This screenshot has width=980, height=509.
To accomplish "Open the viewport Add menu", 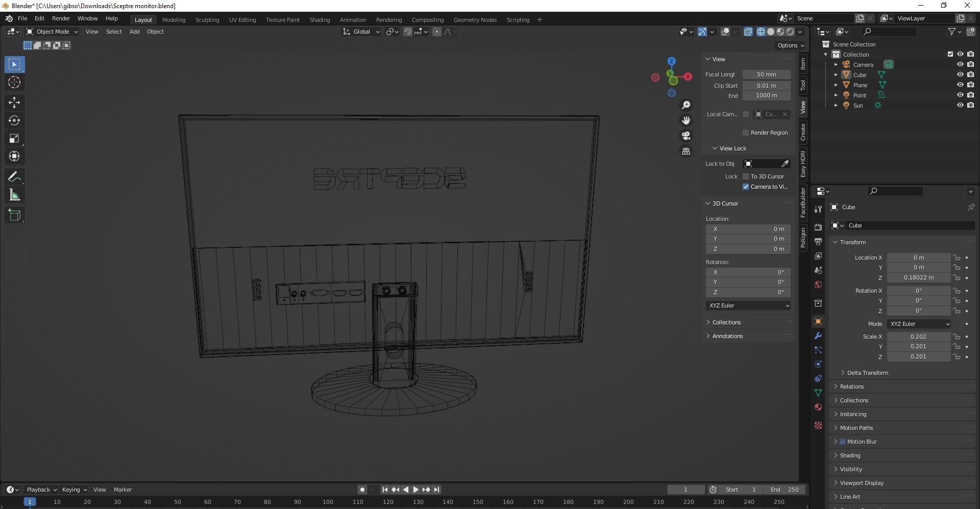I will point(134,32).
